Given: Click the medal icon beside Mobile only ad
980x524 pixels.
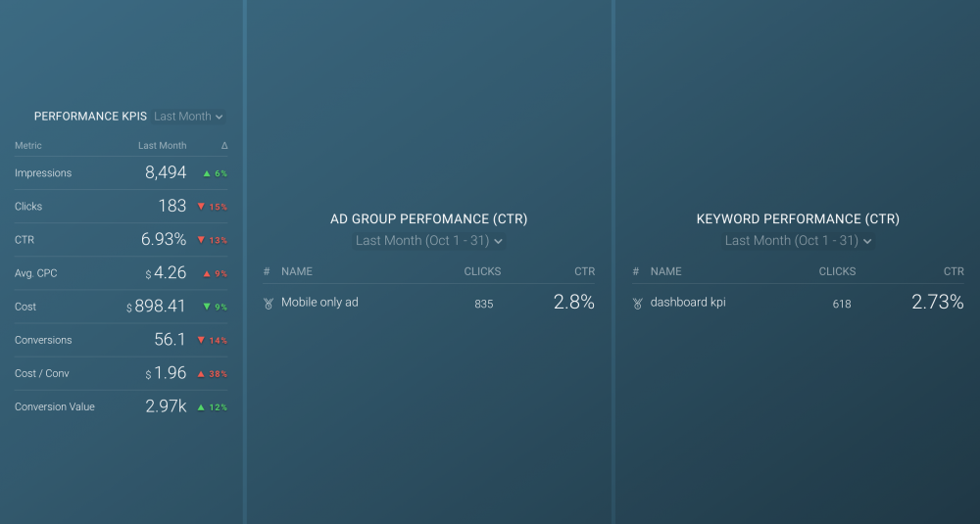Looking at the screenshot, I should point(268,304).
